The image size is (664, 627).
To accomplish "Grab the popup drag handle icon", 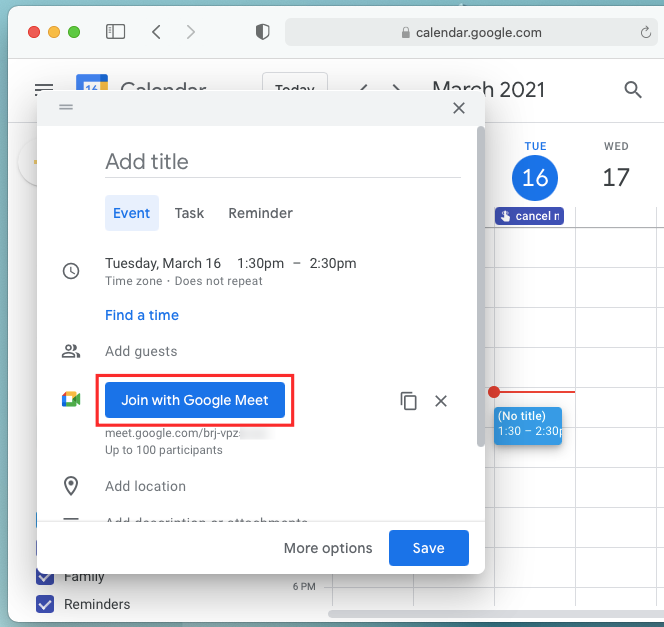I will pyautogui.click(x=66, y=107).
